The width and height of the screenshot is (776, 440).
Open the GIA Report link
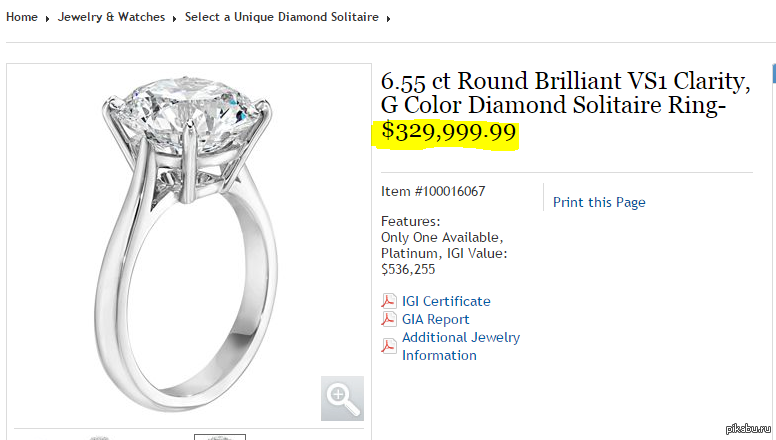coord(435,319)
